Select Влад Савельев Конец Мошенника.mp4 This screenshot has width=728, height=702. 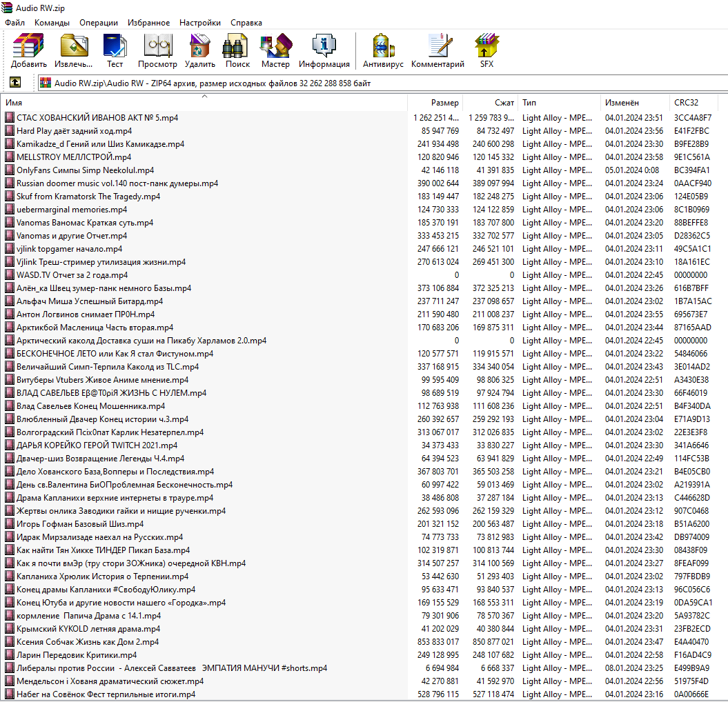click(x=90, y=406)
